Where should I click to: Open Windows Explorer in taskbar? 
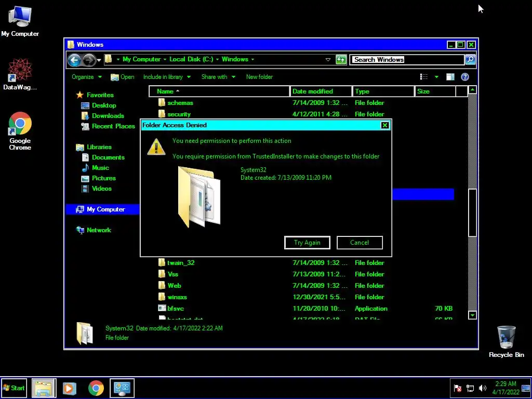coord(44,388)
